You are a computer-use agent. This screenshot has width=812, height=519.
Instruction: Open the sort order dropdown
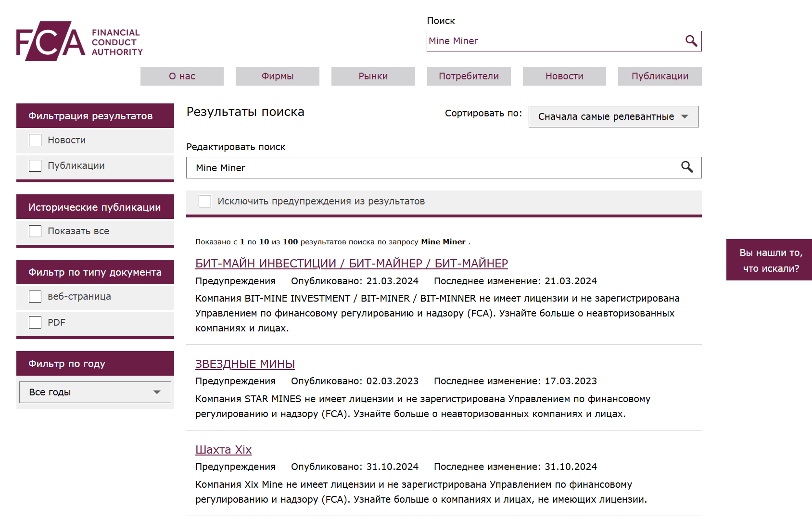coord(613,116)
